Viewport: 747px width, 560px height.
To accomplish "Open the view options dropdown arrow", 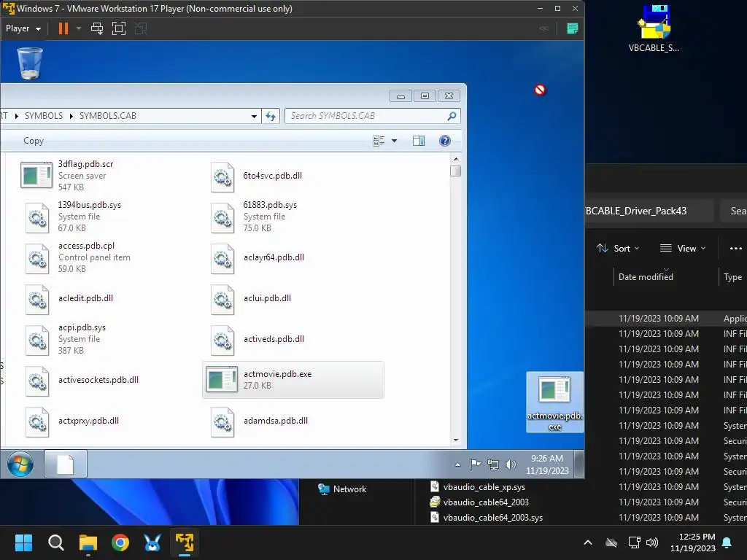I will click(394, 141).
